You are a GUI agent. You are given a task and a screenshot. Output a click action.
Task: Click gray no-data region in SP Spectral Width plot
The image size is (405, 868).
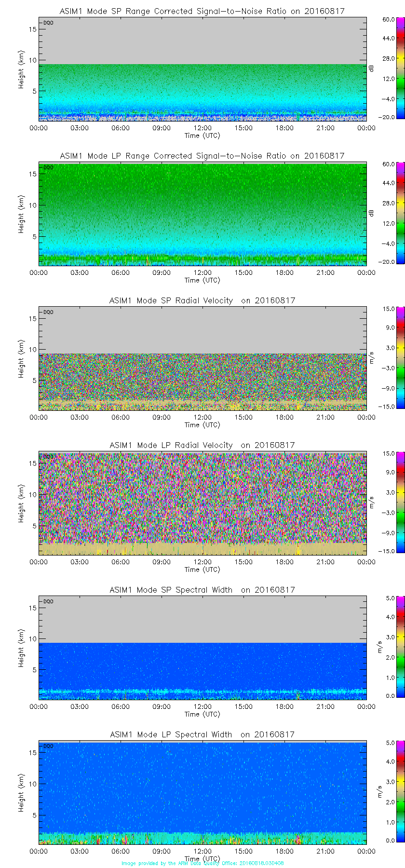(x=202, y=620)
